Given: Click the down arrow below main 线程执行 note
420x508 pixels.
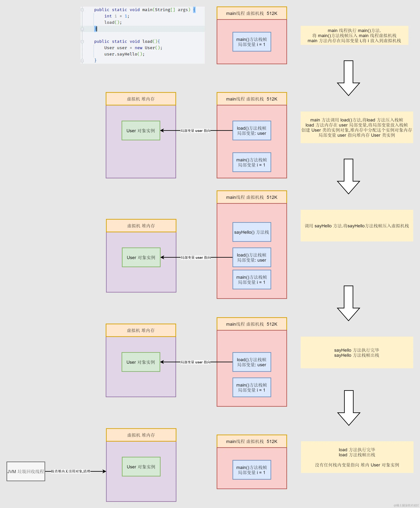Looking at the screenshot, I should (x=348, y=78).
